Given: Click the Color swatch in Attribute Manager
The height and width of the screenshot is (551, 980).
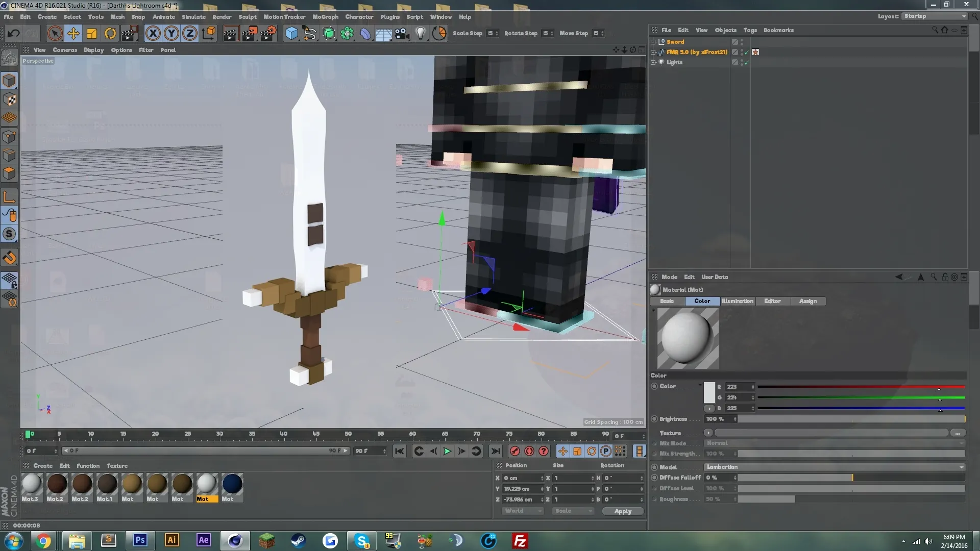Looking at the screenshot, I should click(x=709, y=393).
